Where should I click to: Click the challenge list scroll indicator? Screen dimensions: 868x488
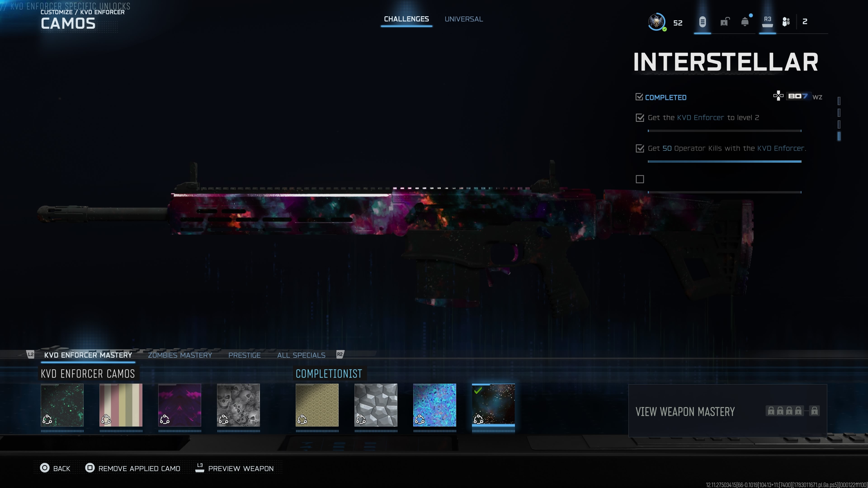click(839, 119)
